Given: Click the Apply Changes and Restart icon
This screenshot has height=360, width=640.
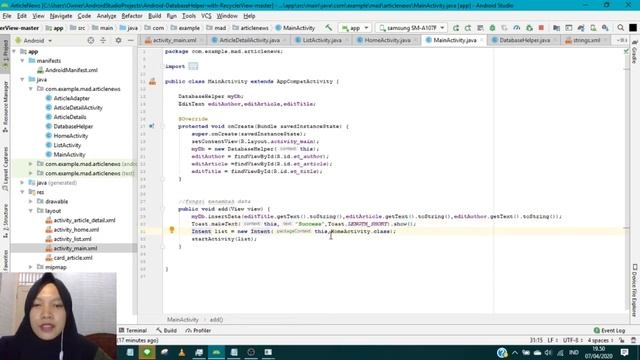Looking at the screenshot, I should click(x=468, y=28).
